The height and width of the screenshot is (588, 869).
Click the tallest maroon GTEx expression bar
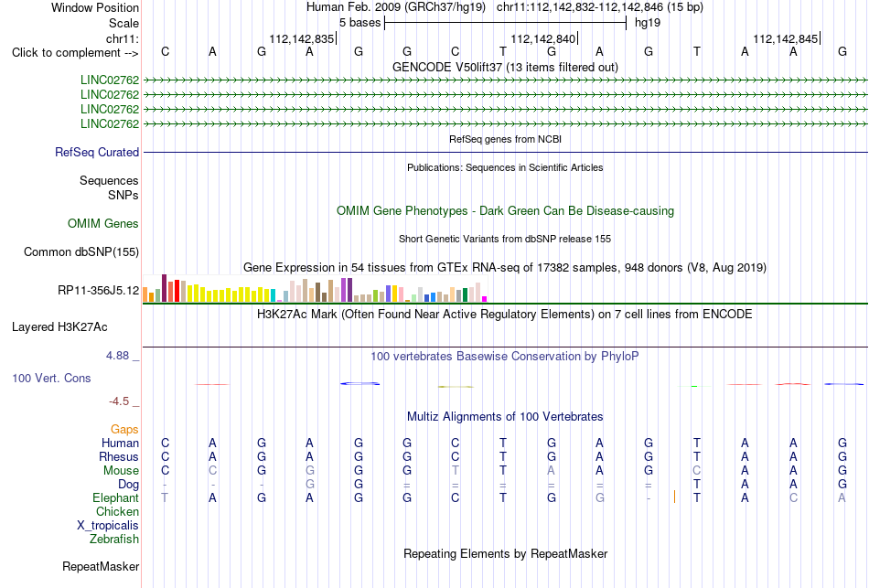coord(164,288)
